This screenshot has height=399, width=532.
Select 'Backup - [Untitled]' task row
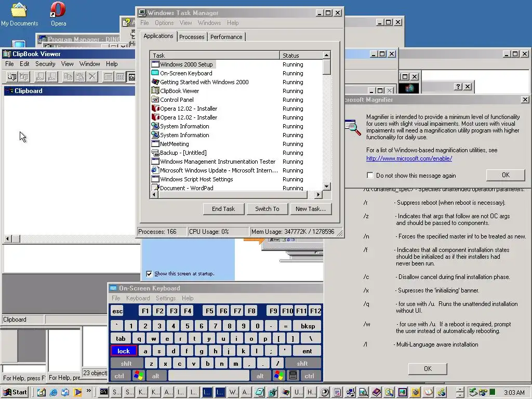(x=183, y=153)
